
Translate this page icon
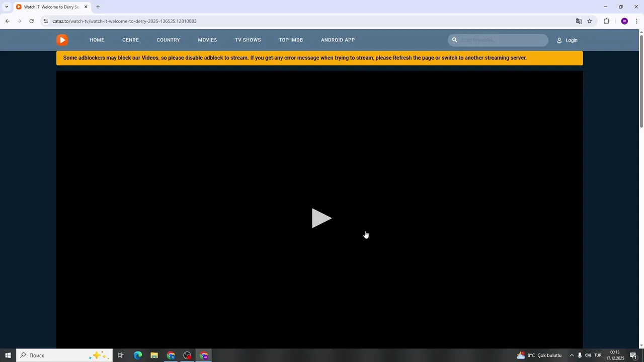[579, 21]
